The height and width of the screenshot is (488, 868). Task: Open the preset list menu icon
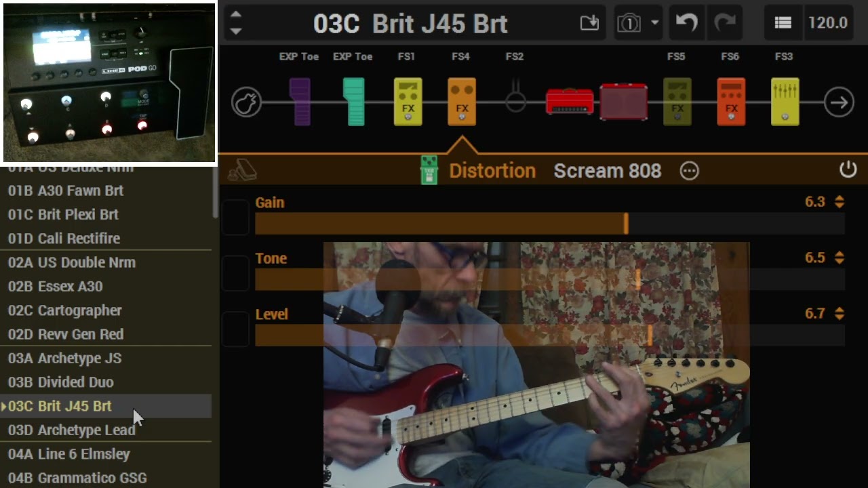point(783,23)
